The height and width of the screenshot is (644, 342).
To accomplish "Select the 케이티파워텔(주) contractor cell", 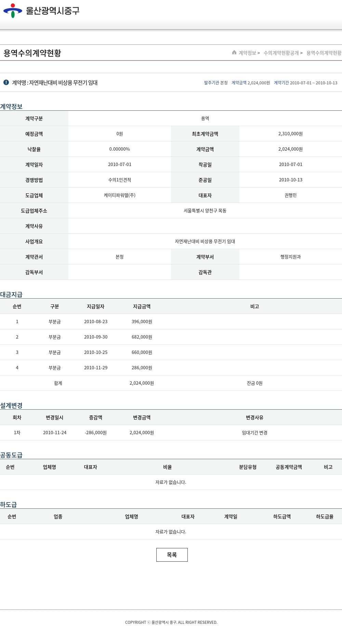I will pos(120,195).
